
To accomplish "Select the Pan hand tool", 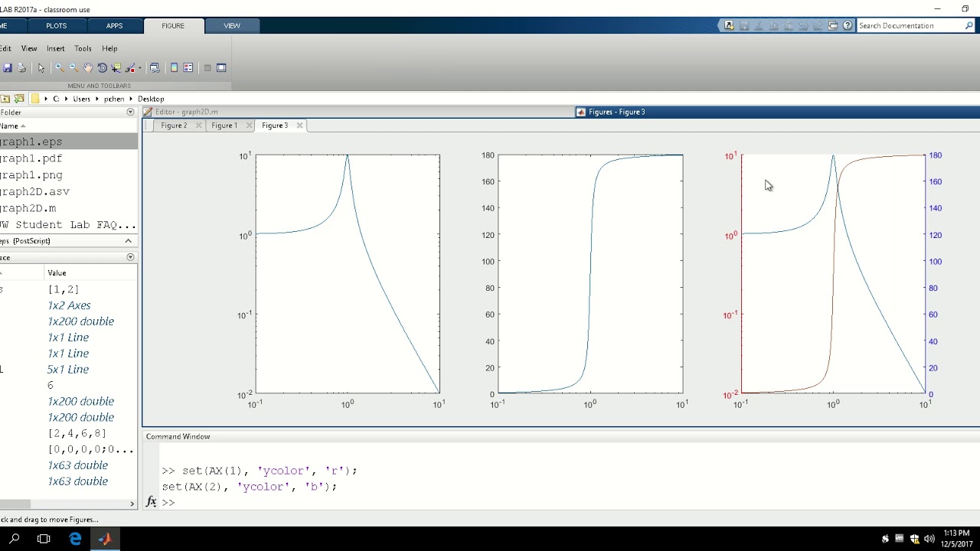I will pos(88,68).
